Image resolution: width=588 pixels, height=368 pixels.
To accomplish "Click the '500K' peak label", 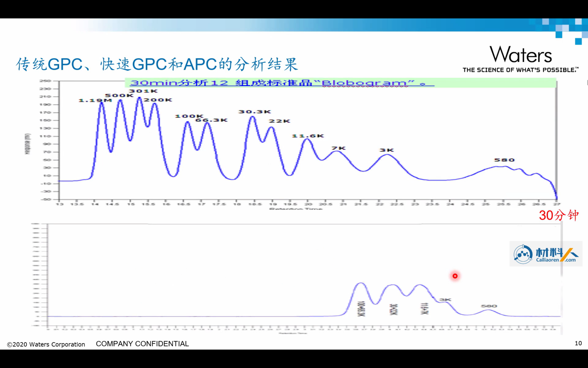I will 119,95.
